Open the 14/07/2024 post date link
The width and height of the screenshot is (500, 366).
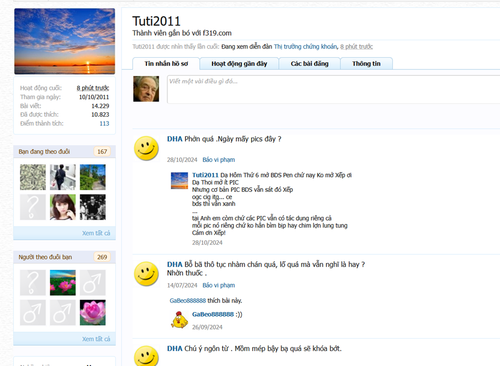tap(182, 285)
